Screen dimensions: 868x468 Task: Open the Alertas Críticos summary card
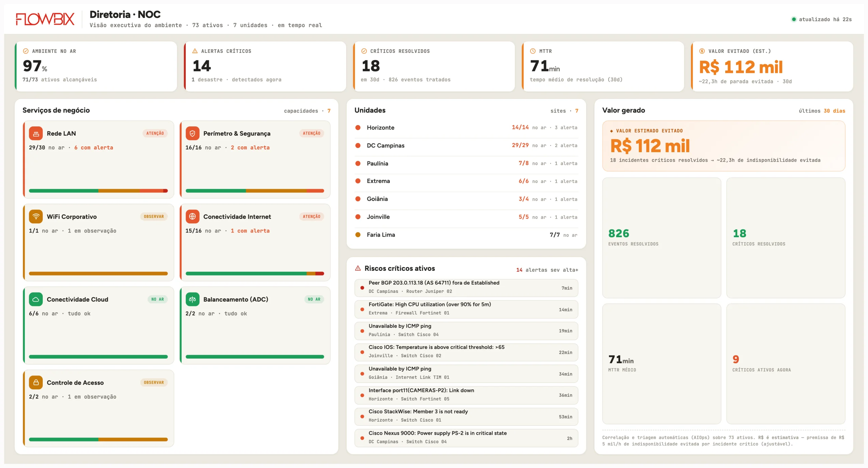pos(265,66)
